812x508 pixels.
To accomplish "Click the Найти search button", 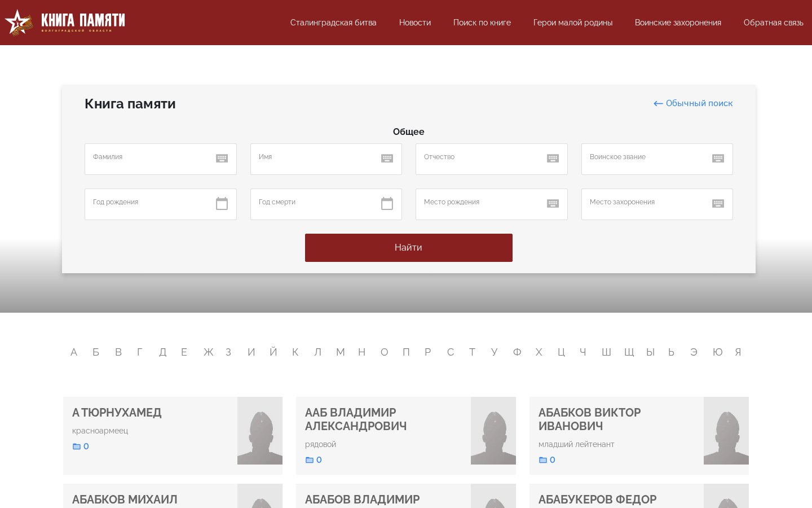I will 409,248.
